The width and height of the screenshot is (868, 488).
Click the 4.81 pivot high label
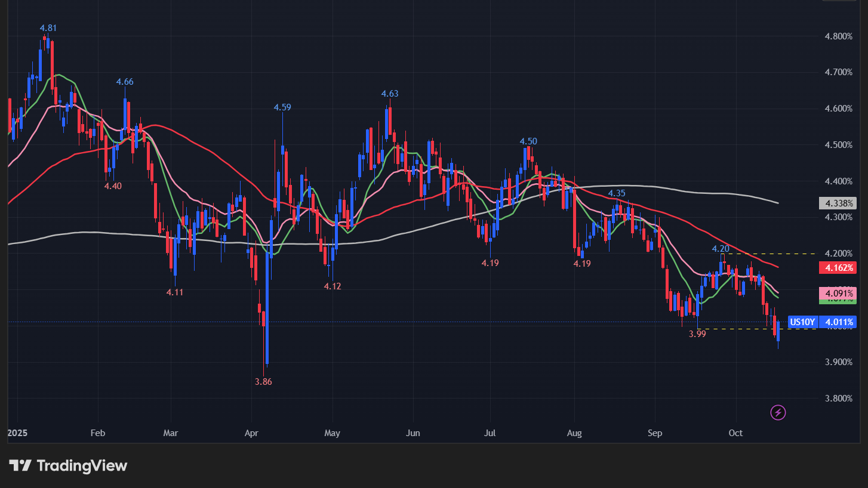click(x=48, y=28)
